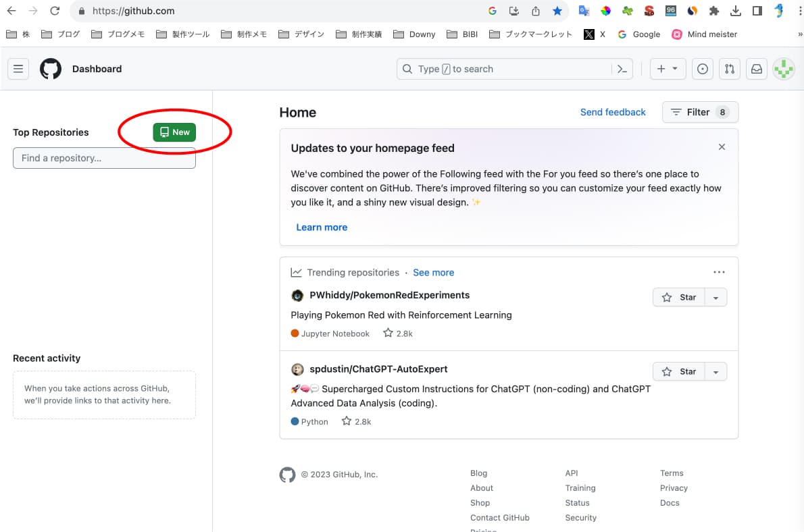Viewport: 804px width, 532px height.
Task: Click the Find a repository search field
Action: tap(104, 158)
